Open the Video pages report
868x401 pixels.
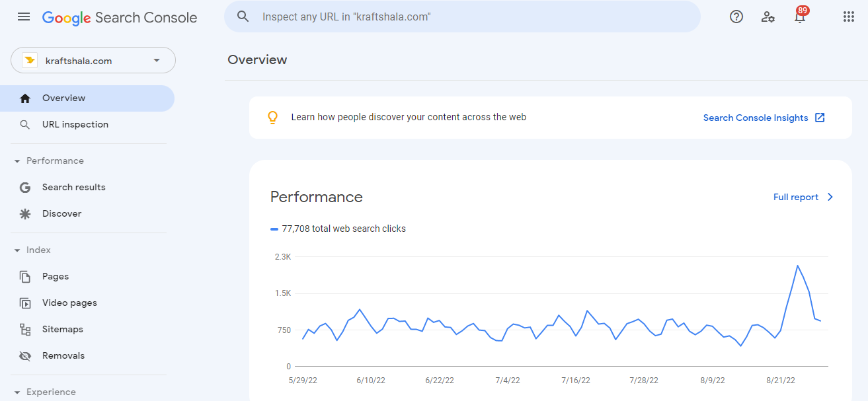coord(87,303)
